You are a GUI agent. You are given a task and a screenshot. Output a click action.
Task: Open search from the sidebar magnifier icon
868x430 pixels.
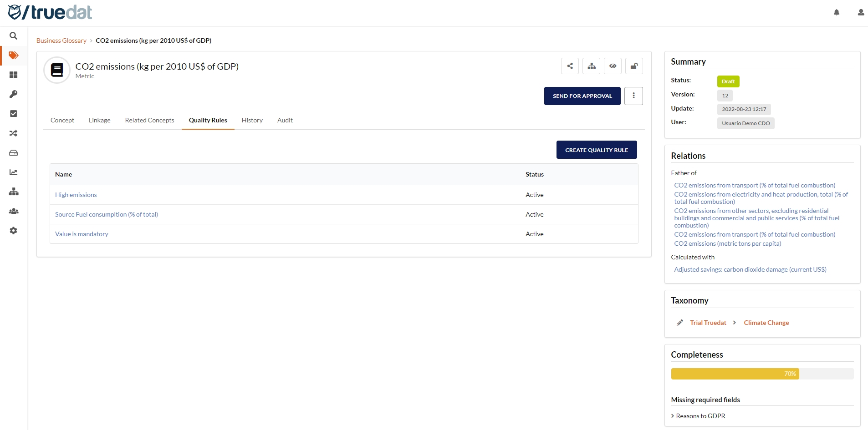tap(14, 36)
